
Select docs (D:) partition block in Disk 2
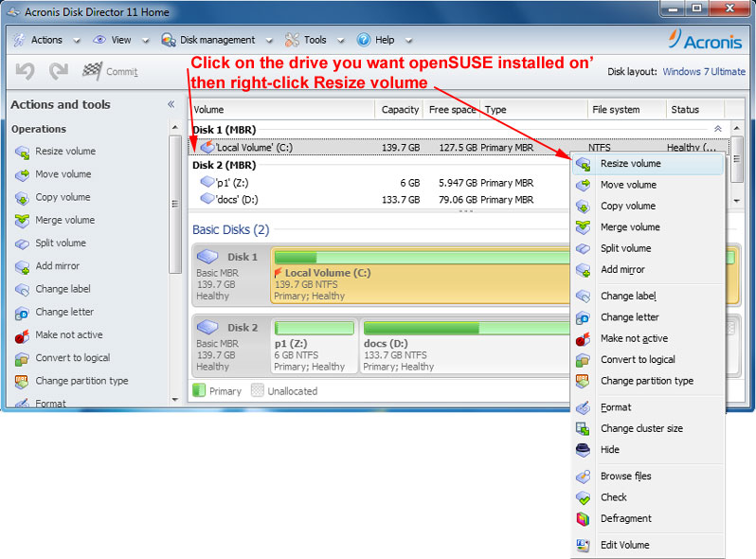(465, 346)
